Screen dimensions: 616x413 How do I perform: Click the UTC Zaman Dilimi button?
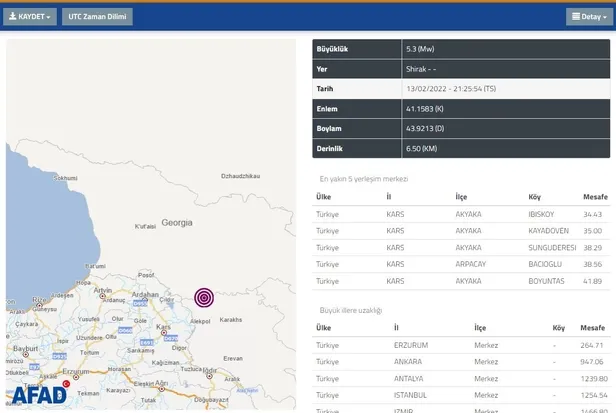point(97,17)
